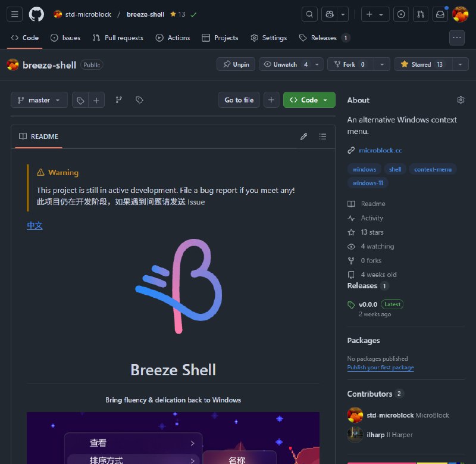Open the search magnifier button
This screenshot has height=464, width=476.
(x=309, y=14)
